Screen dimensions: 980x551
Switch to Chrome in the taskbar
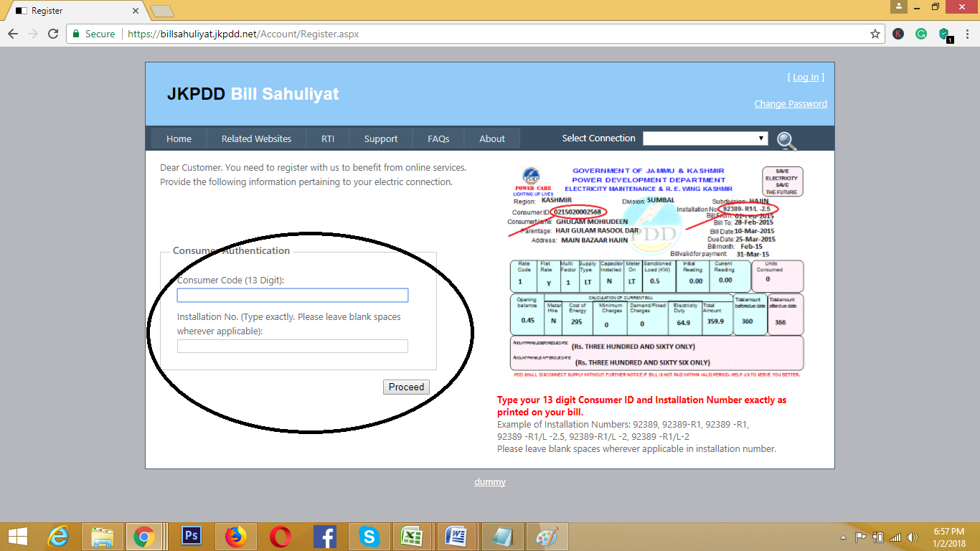click(x=143, y=537)
